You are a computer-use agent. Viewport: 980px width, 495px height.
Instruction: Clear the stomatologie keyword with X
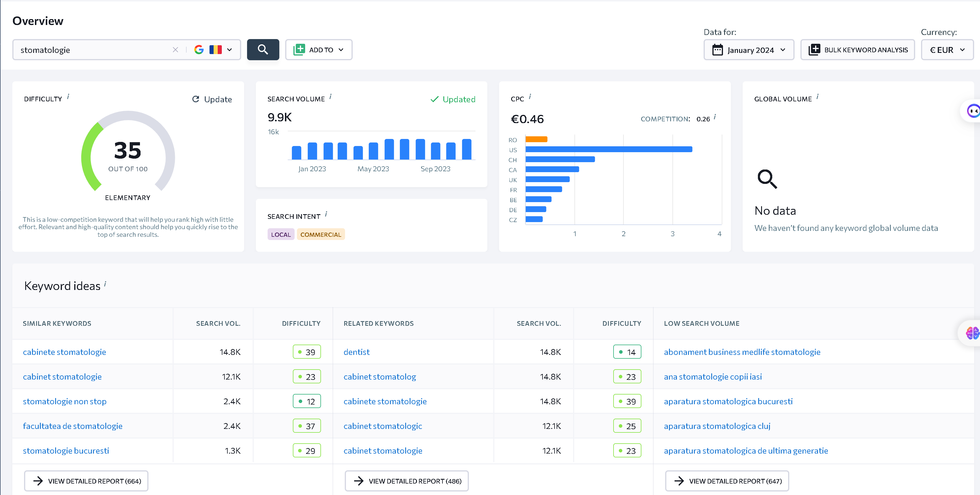pyautogui.click(x=175, y=50)
